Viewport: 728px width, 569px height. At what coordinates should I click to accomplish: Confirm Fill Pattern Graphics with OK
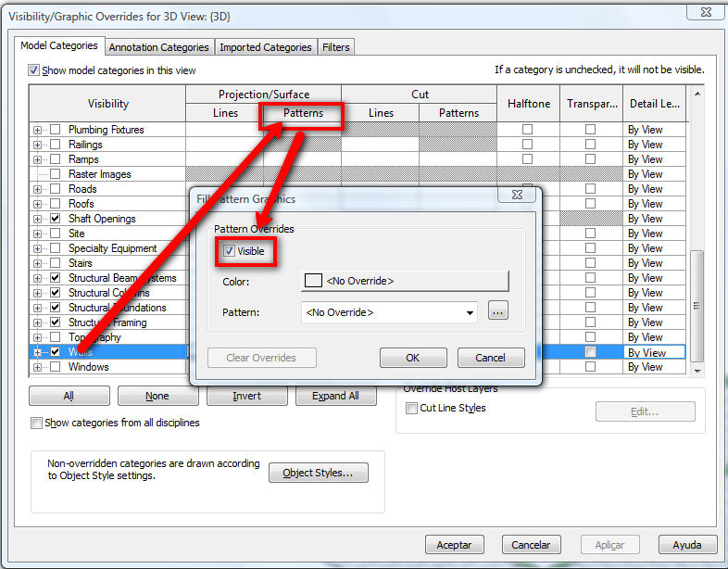pos(413,358)
